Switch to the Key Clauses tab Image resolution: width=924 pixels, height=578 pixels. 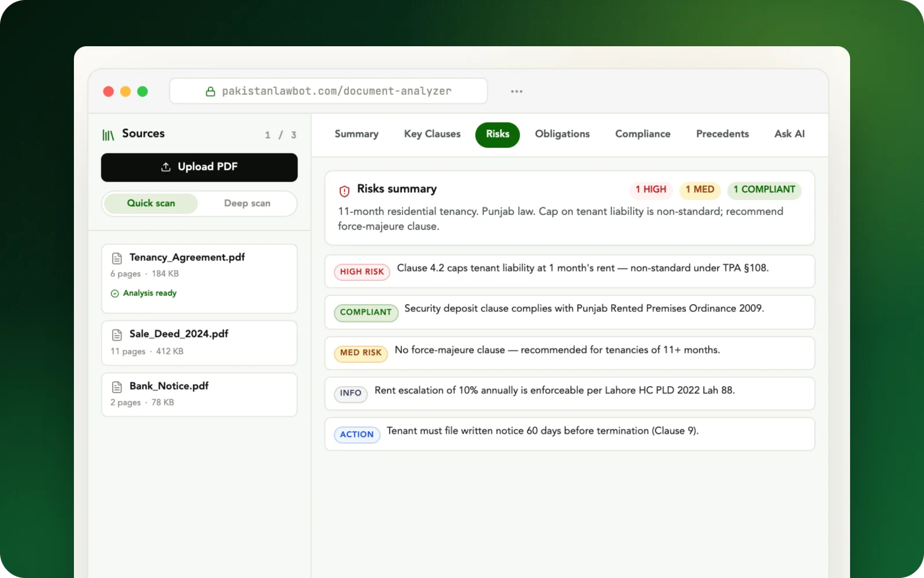tap(432, 134)
